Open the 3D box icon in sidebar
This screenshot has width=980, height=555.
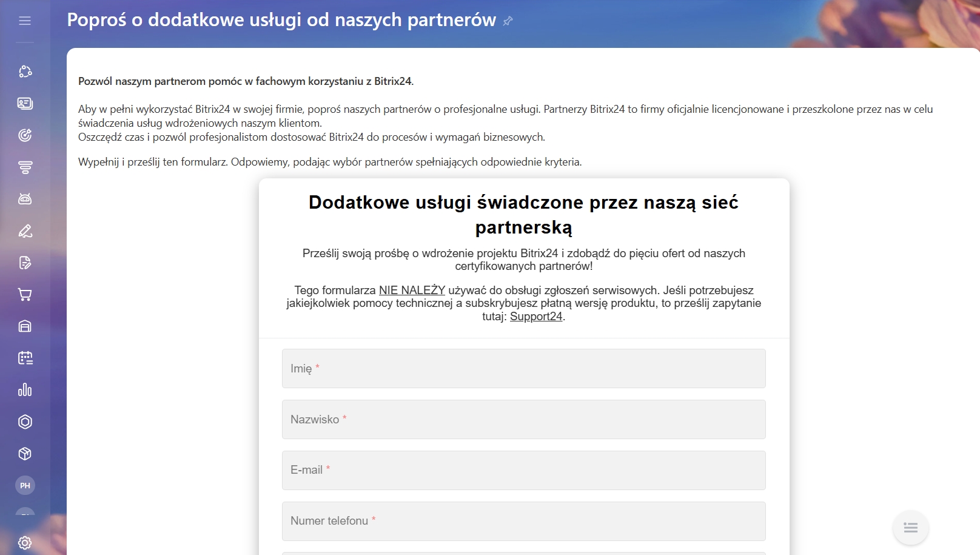[25, 454]
